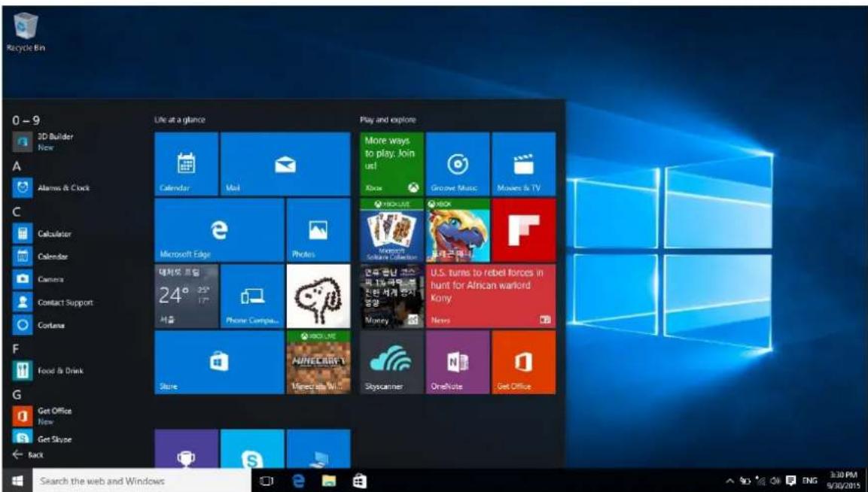Image resolution: width=868 pixels, height=492 pixels.
Task: Open the volume control in tray
Action: click(776, 481)
